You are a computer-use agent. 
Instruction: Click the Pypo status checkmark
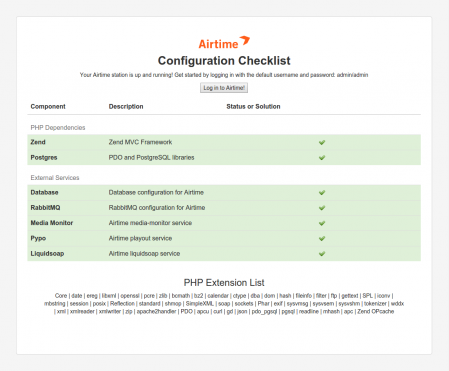(322, 238)
